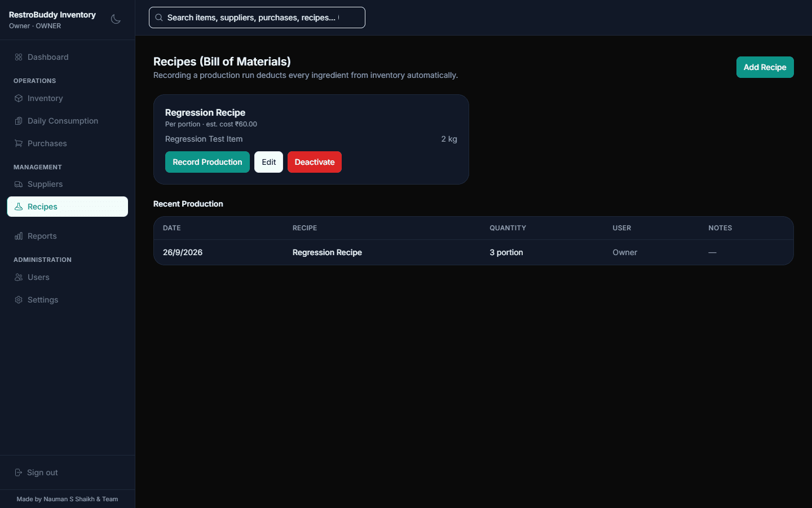
Task: Click the Reports bar chart icon
Action: (19, 236)
